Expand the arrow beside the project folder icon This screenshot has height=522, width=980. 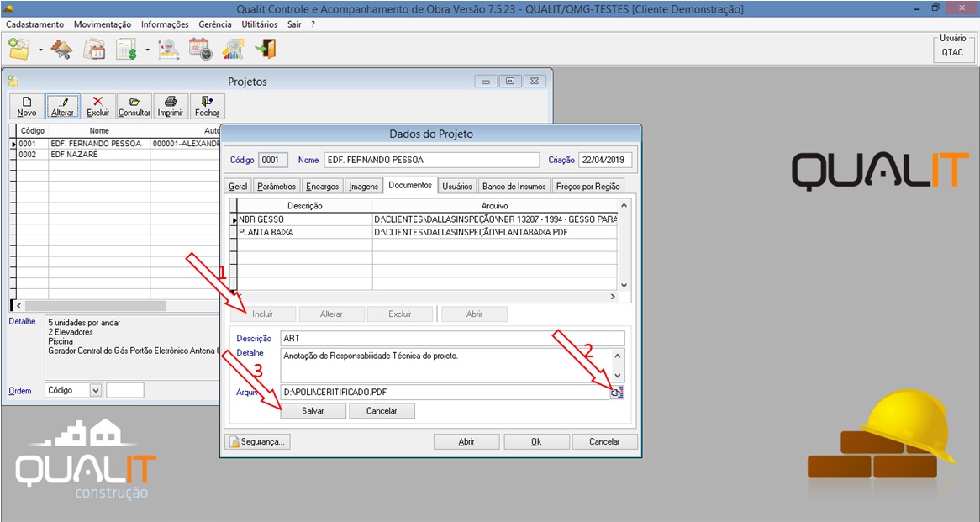coord(40,50)
